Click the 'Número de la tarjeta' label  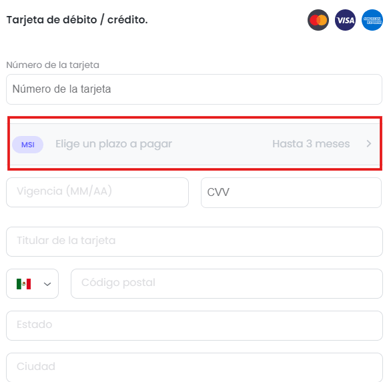(x=53, y=65)
